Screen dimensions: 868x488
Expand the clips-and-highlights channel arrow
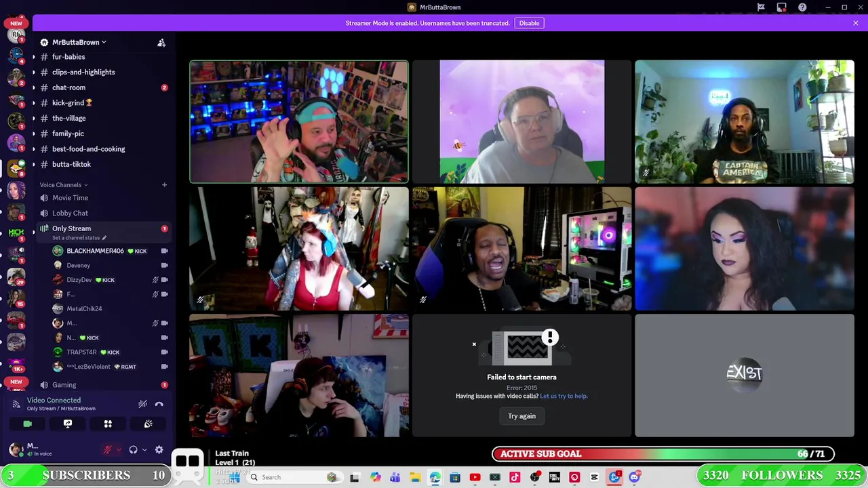coord(34,73)
